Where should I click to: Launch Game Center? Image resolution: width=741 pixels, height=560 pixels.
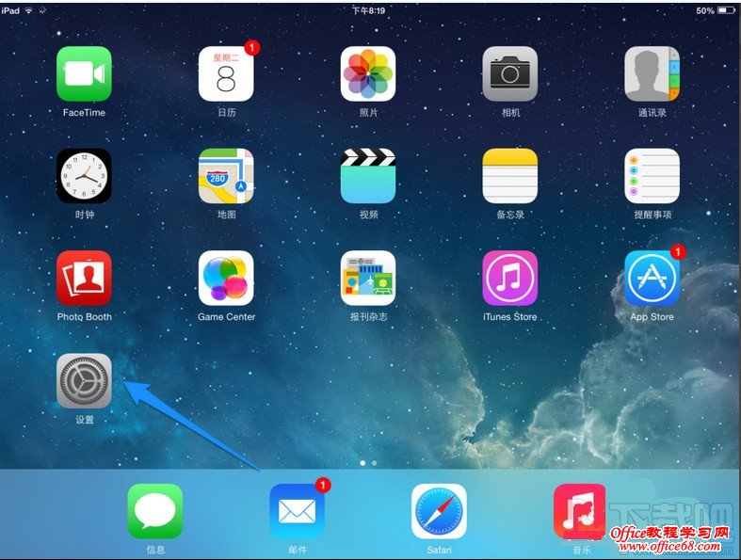[x=226, y=279]
